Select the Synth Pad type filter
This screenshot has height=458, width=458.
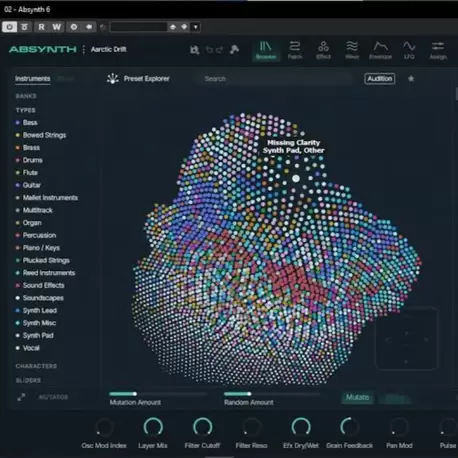pos(34,335)
